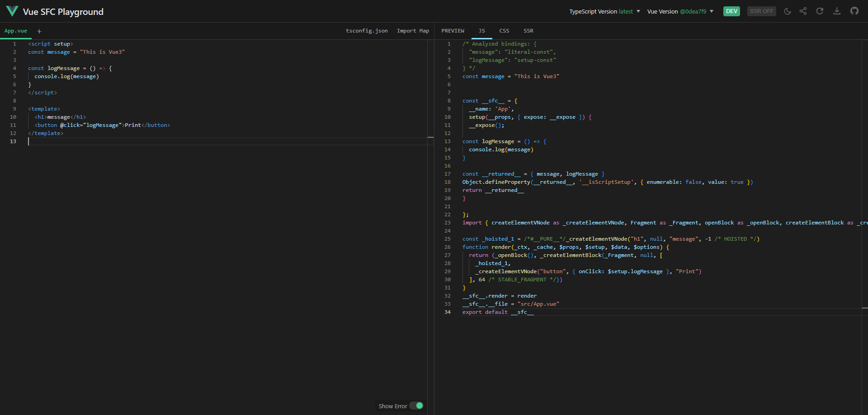Screen dimensions: 868x415
Task: Click the 'Analyzed bindings' comment line
Action: (500, 44)
